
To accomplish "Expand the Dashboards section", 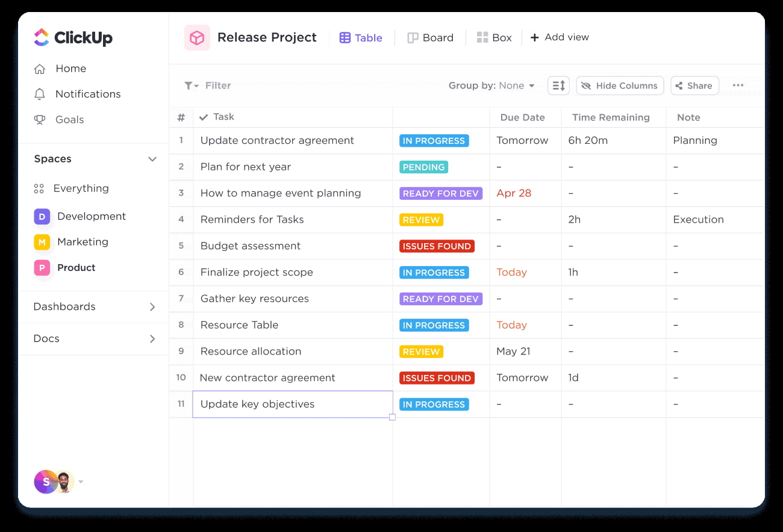I will [x=152, y=307].
